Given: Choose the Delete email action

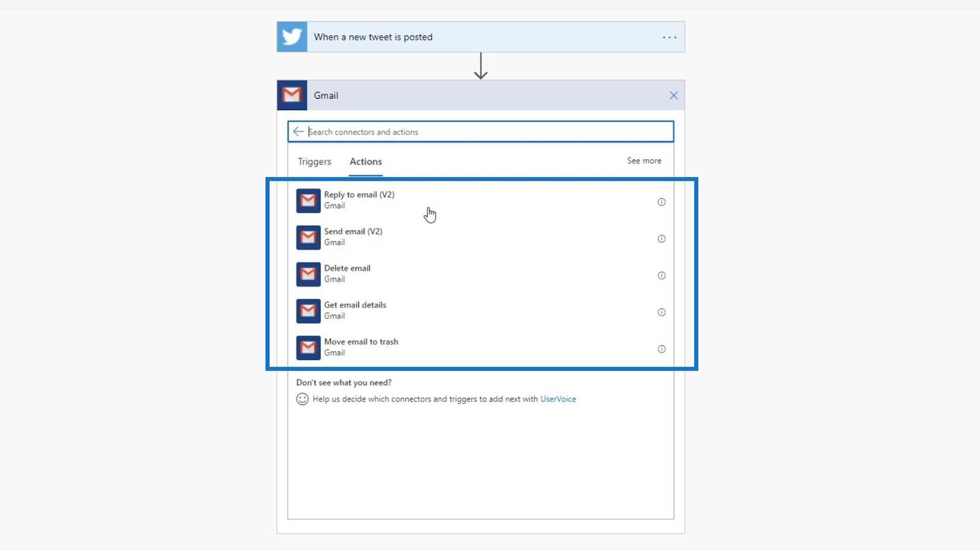Looking at the screenshot, I should [x=481, y=274].
